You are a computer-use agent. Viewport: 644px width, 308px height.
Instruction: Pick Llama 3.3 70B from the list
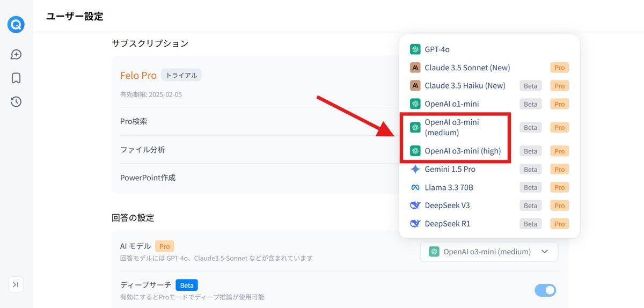click(x=489, y=187)
